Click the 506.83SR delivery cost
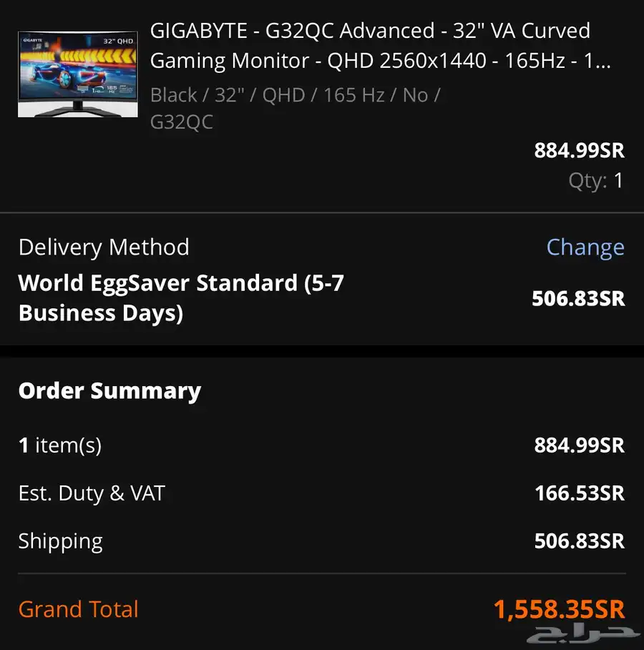Screen dimensions: 644x650 point(578,298)
